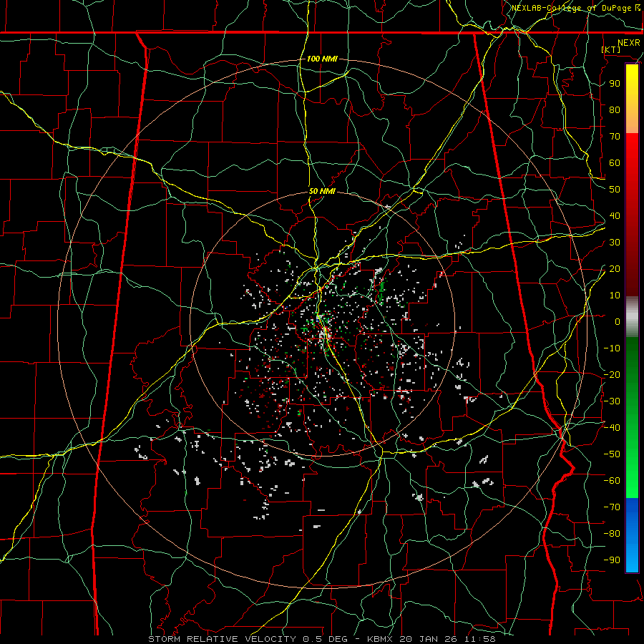Screen dimensions: 644x644
Task: Click the '50 NMI' range ring label
Action: [x=322, y=191]
